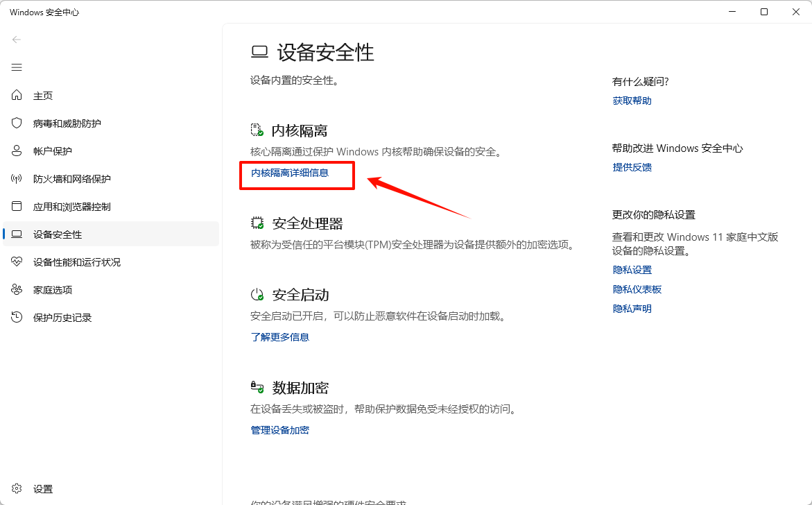
Task: Click the back arrow icon
Action: click(x=17, y=40)
